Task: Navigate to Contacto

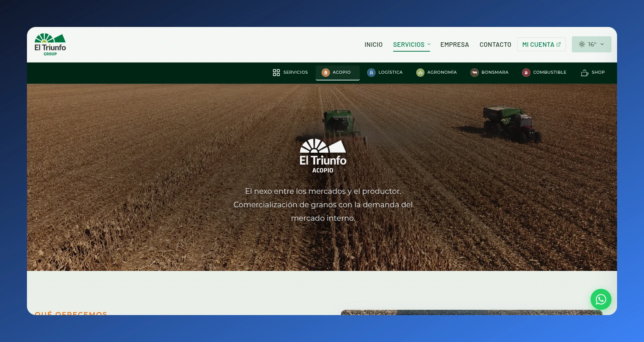Action: click(495, 45)
